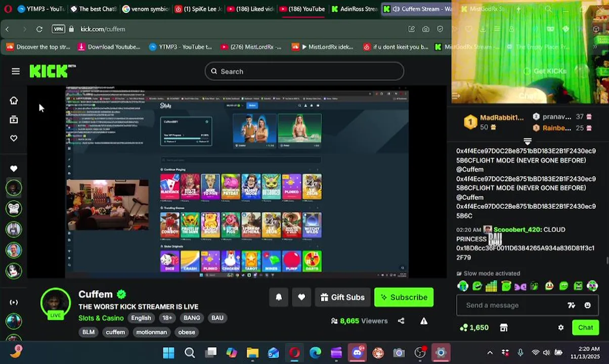Select the BLM tag
609x364 pixels.
point(89,332)
